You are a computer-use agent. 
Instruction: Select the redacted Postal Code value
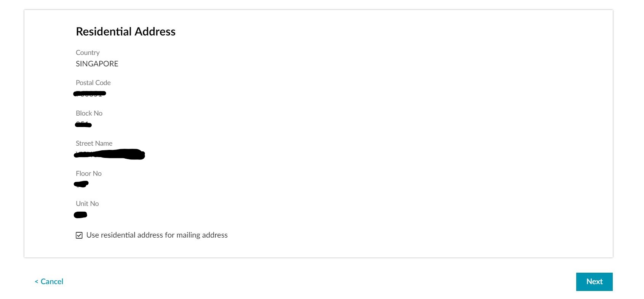(90, 93)
